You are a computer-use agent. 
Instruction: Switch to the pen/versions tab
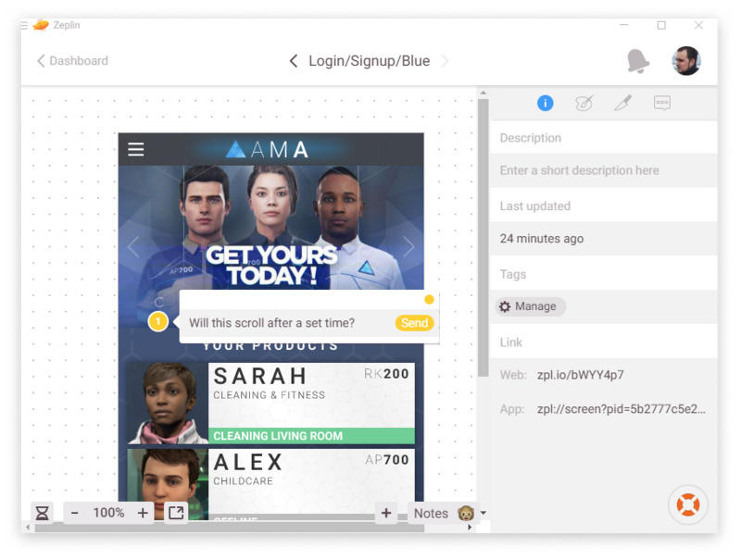(622, 103)
